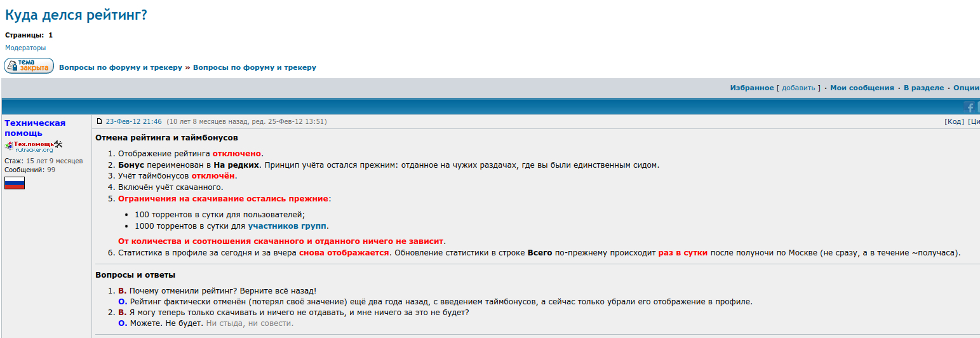Open the first 'Вопросы по форуму и трекеру' breadcrumb
Screen dimensions: 980x338
(121, 67)
